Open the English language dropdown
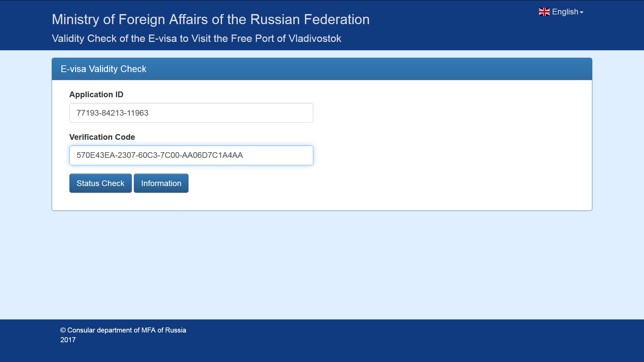644x362 pixels. click(565, 12)
